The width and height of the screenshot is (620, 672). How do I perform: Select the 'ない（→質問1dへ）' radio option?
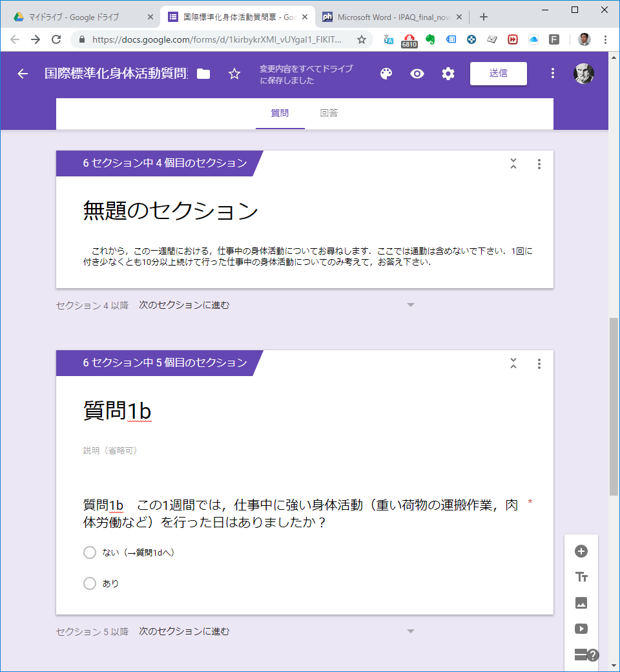click(x=90, y=552)
